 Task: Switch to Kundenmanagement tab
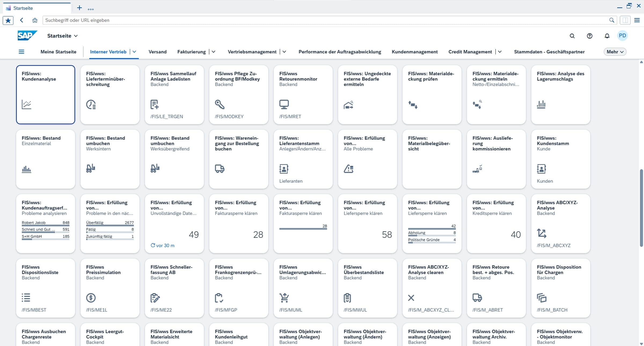[415, 52]
